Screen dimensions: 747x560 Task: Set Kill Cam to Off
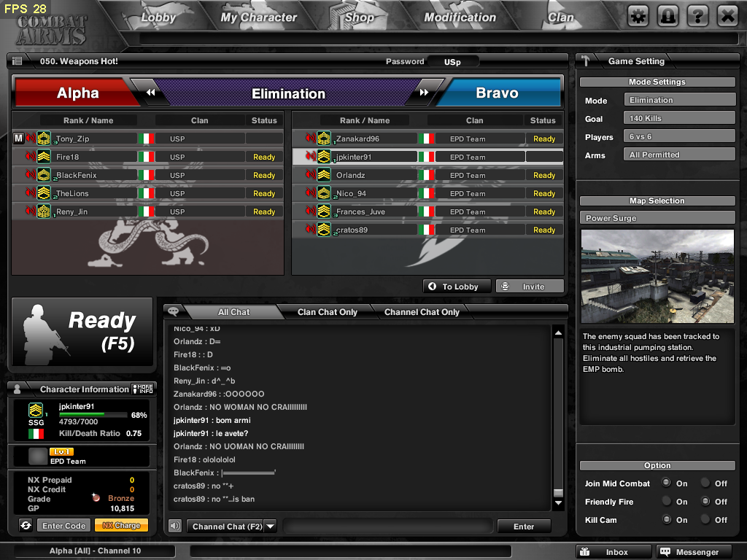click(x=705, y=519)
